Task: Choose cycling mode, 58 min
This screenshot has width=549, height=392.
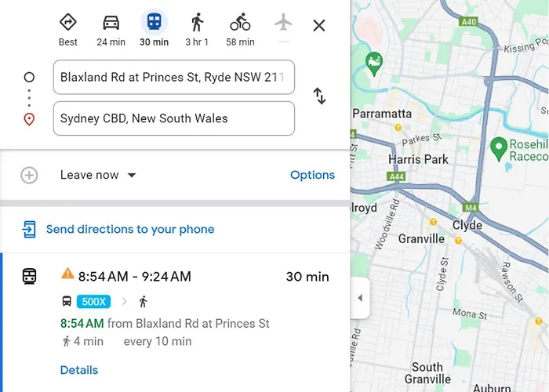Action: [x=240, y=30]
